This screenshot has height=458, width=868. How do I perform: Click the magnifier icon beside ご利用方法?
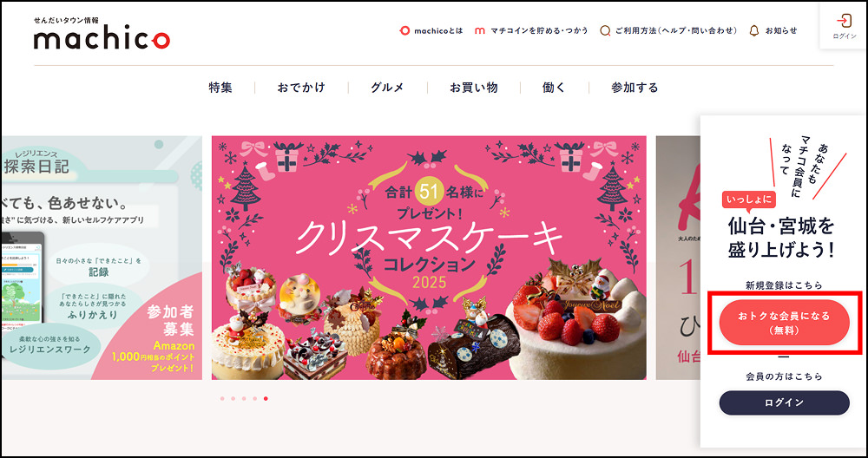tap(605, 31)
